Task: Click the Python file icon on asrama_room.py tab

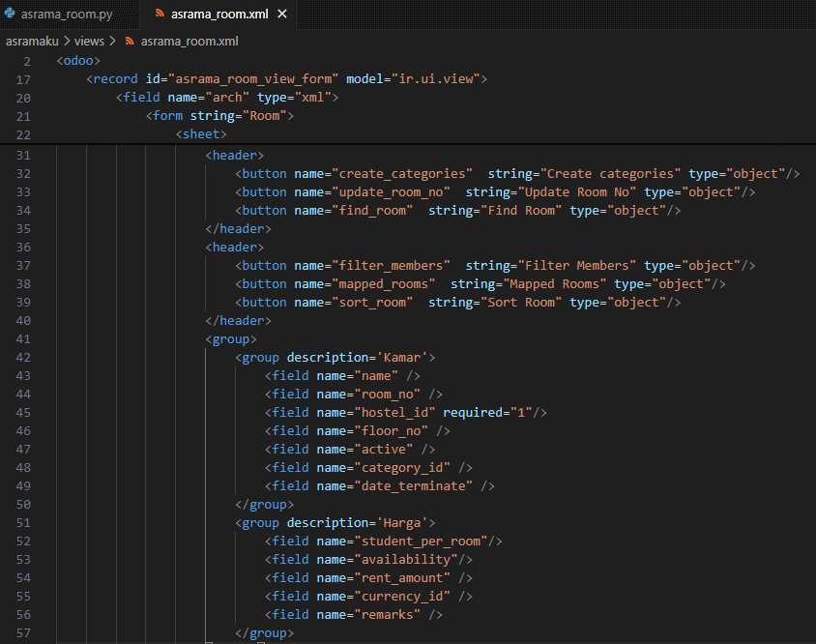Action: pyautogui.click(x=10, y=14)
